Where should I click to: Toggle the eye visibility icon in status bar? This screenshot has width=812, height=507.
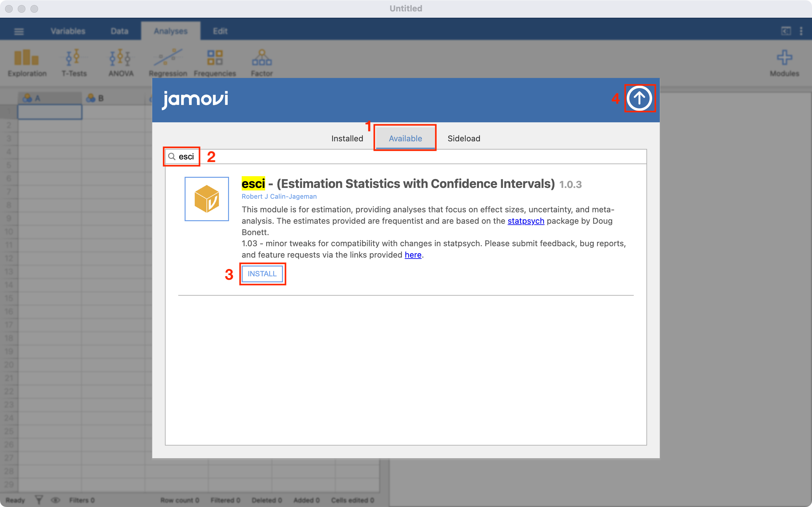[56, 500]
